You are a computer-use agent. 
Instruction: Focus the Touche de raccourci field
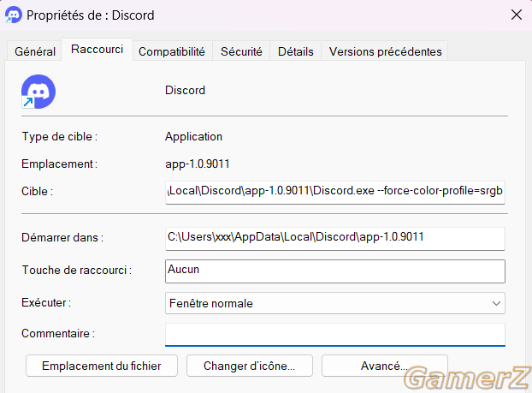[x=335, y=271]
